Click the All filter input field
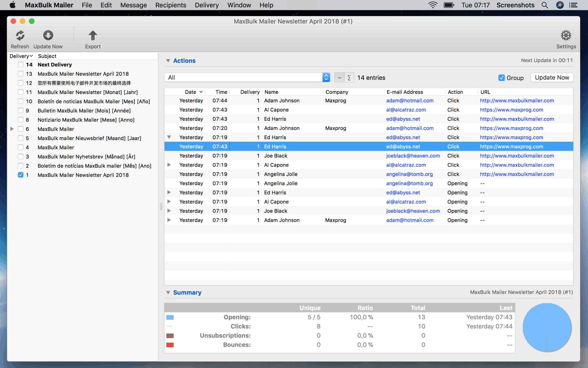The height and width of the screenshot is (368, 588). pyautogui.click(x=247, y=77)
